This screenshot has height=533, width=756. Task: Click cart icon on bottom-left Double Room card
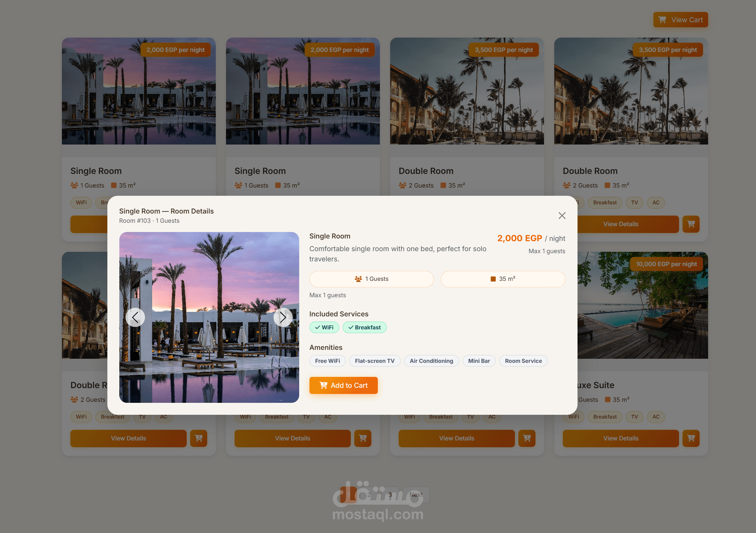pyautogui.click(x=198, y=438)
